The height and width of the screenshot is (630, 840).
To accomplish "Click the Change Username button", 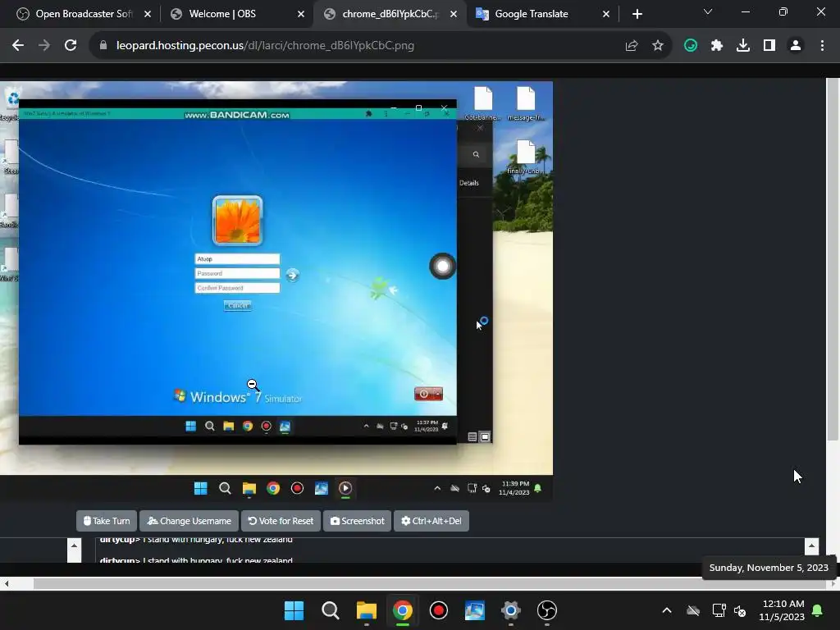I will coord(189,521).
